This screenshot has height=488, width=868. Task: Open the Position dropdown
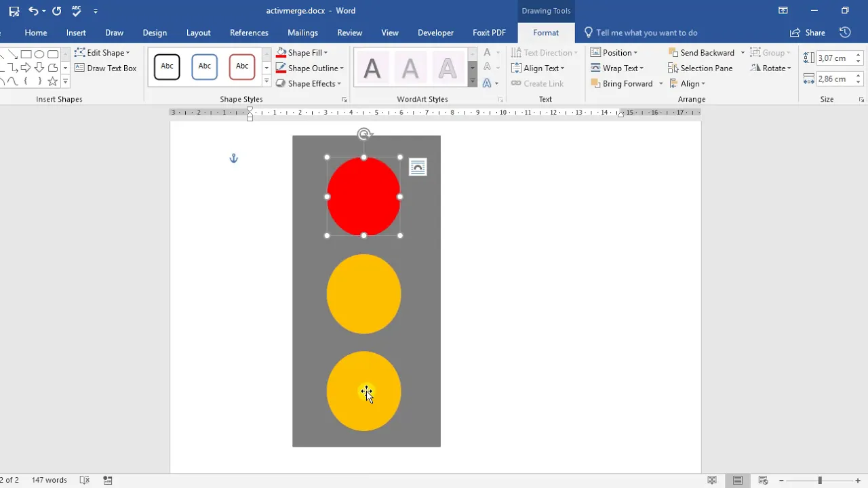614,52
